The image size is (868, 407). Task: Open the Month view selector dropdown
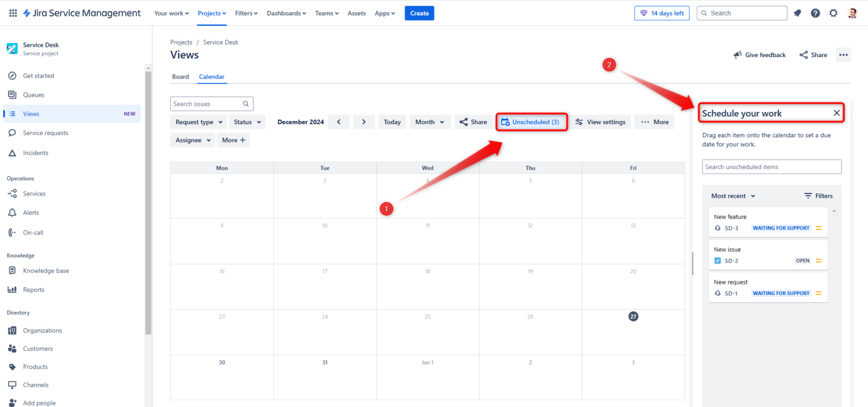coord(430,122)
